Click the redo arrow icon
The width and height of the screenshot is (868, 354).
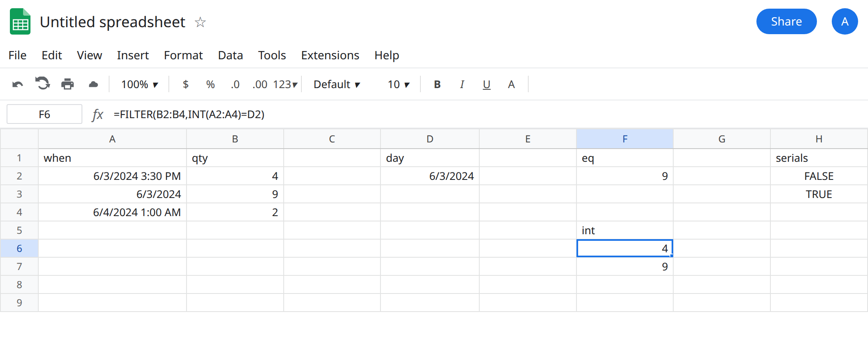pos(42,84)
